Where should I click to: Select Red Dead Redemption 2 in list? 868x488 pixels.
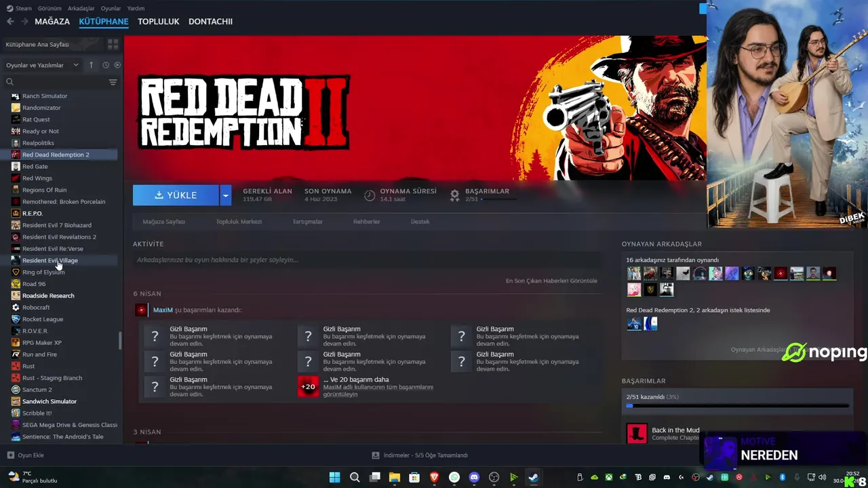click(56, 155)
